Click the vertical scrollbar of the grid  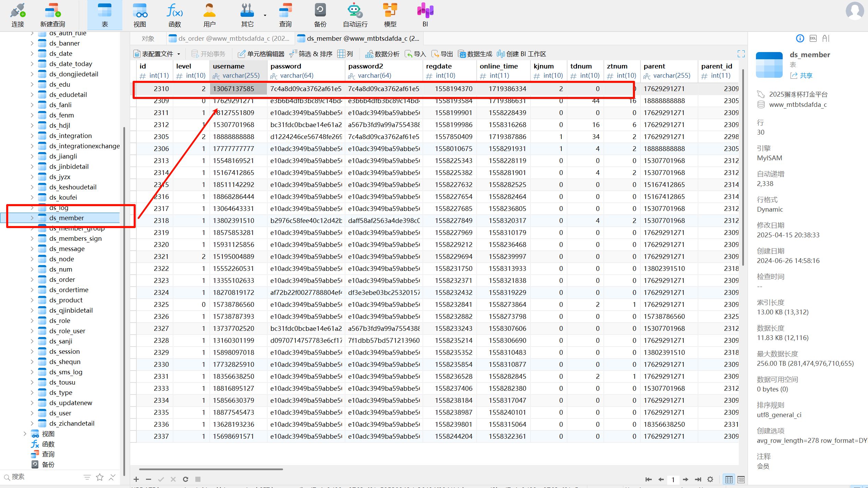(743, 167)
